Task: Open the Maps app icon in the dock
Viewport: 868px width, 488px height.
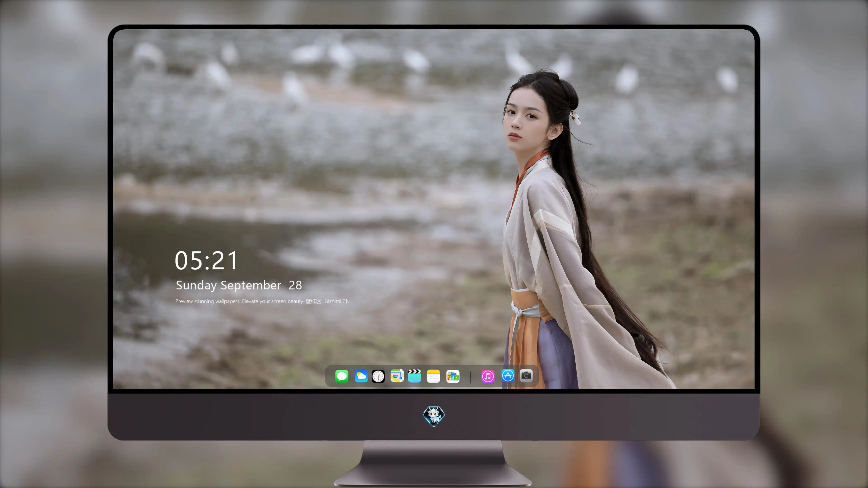Action: pyautogui.click(x=397, y=376)
